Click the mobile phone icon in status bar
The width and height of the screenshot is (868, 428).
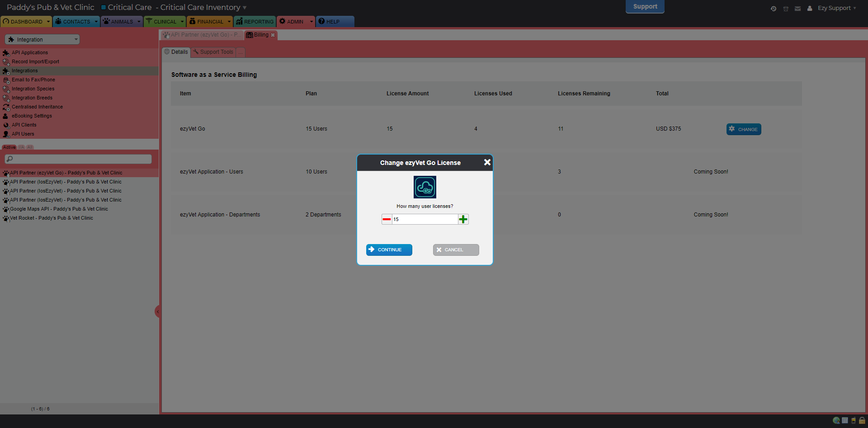[x=854, y=420]
